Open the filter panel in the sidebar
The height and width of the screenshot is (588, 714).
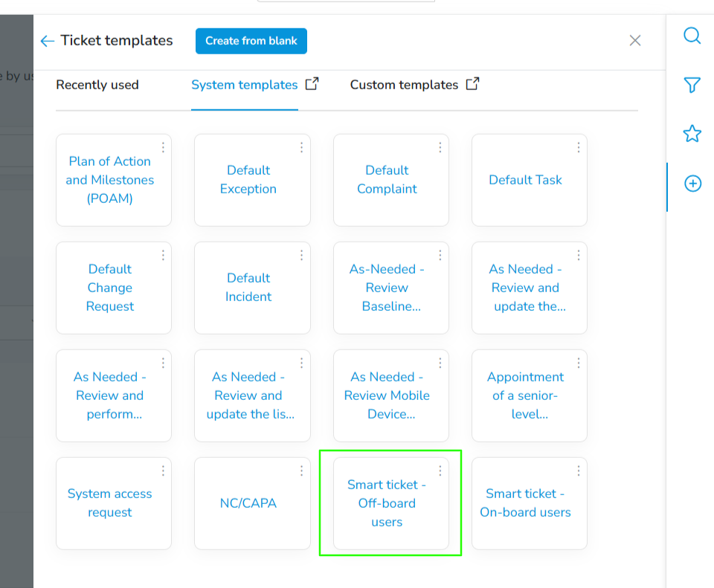[x=692, y=85]
